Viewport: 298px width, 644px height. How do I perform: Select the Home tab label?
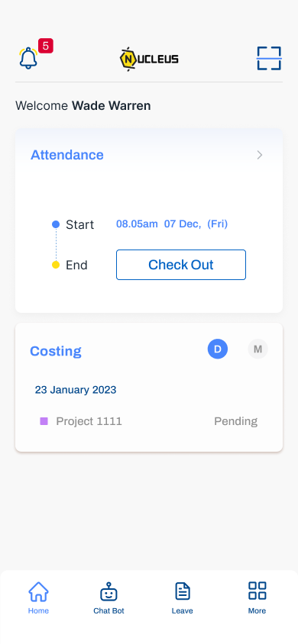click(38, 610)
